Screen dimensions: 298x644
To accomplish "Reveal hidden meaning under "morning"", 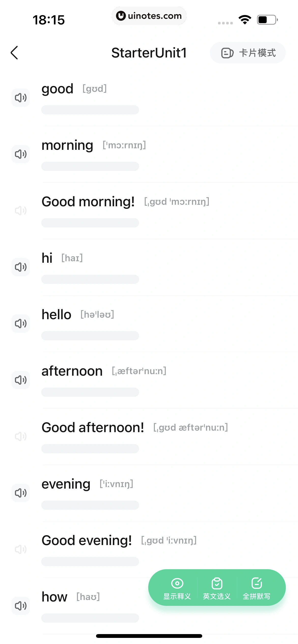I will click(90, 166).
